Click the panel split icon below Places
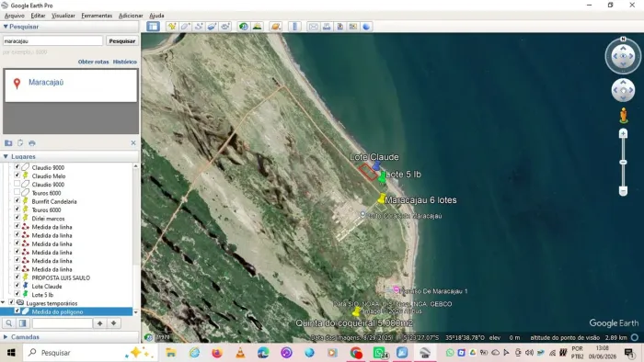This screenshot has width=644, height=362. 23,323
